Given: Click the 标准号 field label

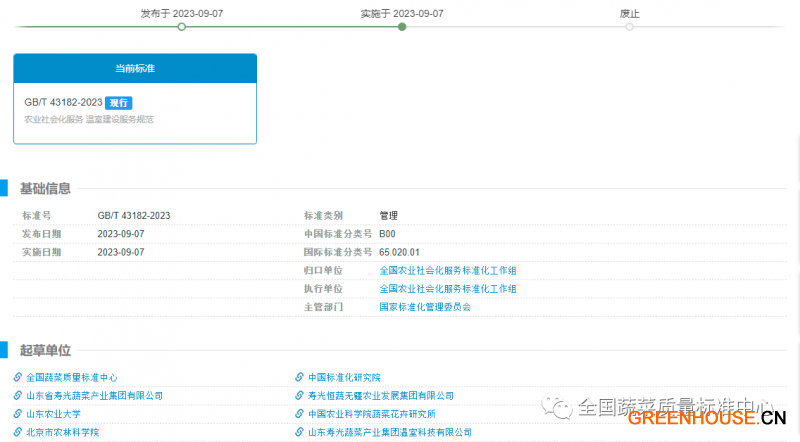Looking at the screenshot, I should [x=37, y=216].
